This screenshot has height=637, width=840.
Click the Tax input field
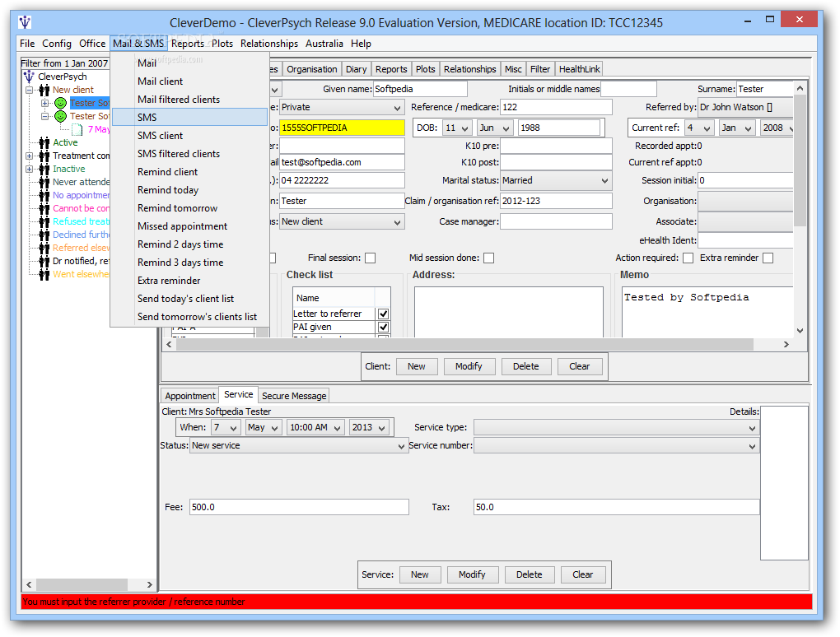coord(616,507)
